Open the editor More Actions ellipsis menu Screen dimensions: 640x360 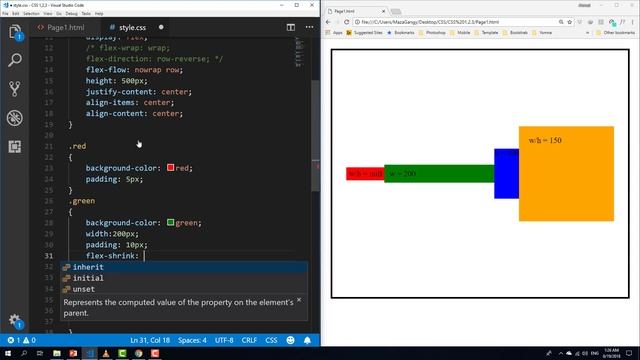[x=309, y=27]
